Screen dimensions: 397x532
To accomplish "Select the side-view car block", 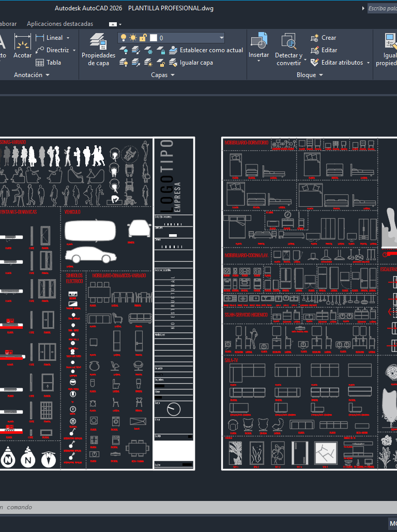I will pyautogui.click(x=90, y=255).
